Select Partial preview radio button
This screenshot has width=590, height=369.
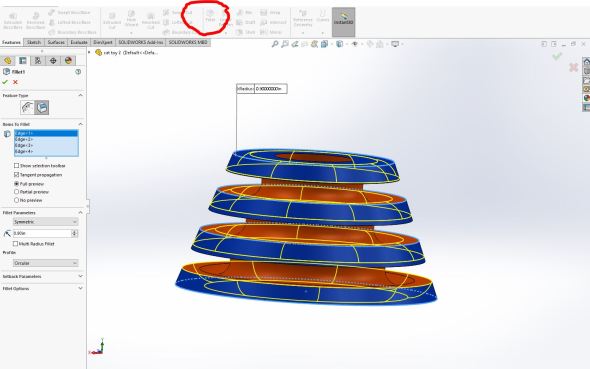16,192
